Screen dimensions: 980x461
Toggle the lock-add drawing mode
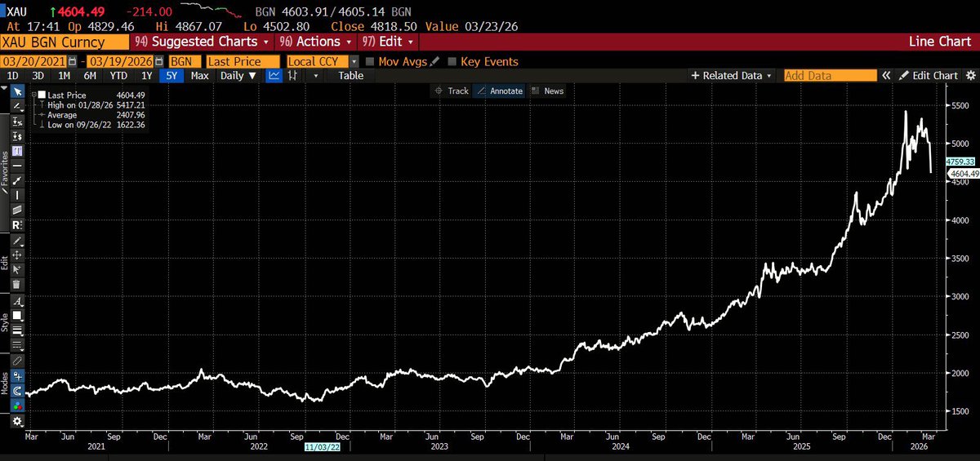click(x=18, y=375)
